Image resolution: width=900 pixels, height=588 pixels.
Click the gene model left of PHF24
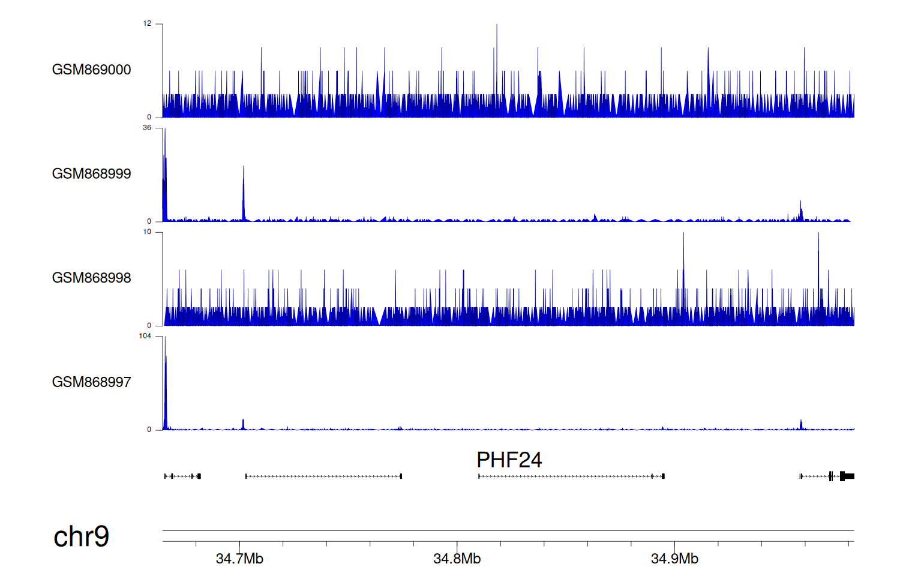pyautogui.click(x=323, y=476)
